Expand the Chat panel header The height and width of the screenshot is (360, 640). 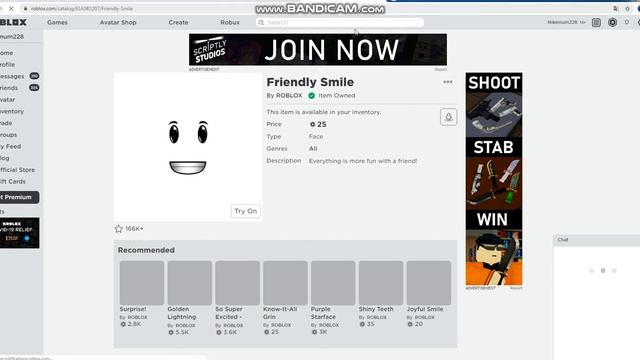[596, 240]
